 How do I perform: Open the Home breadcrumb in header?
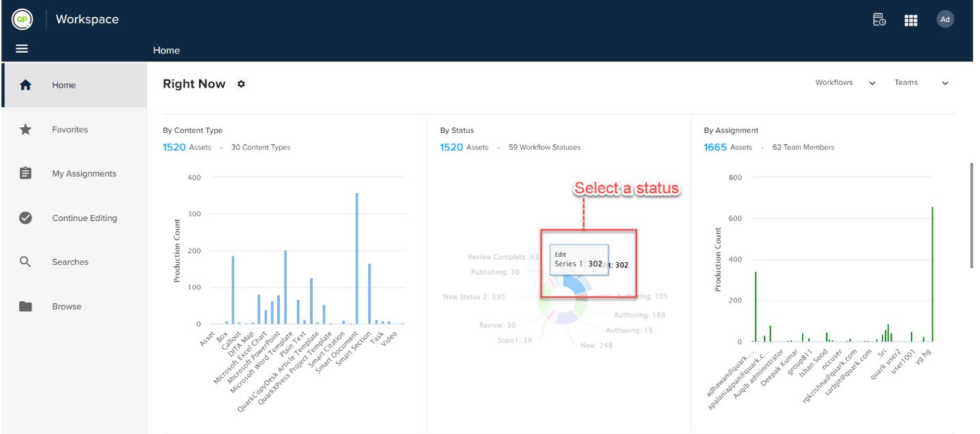(x=166, y=50)
